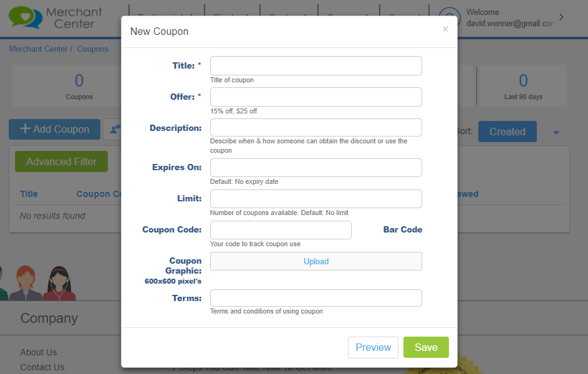Click the Merchant Center logo icon
Viewport: 588px width, 374px height.
(26, 17)
